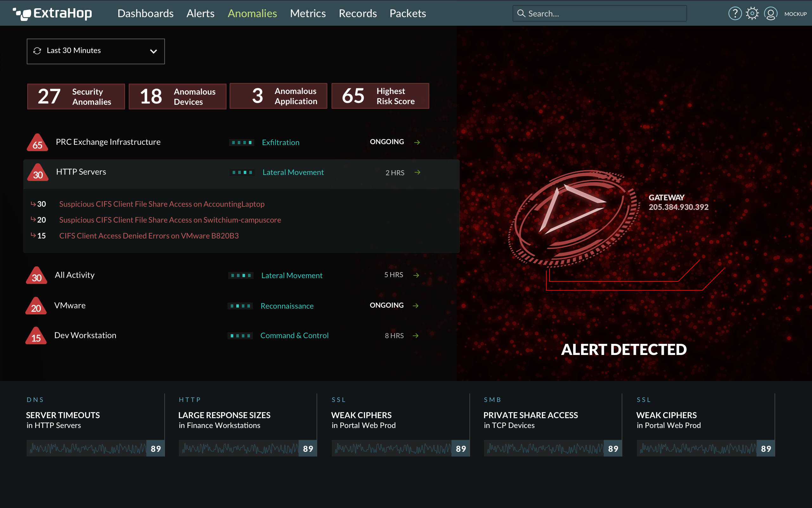Click the risk badge 30 for All Activity

pyautogui.click(x=36, y=276)
